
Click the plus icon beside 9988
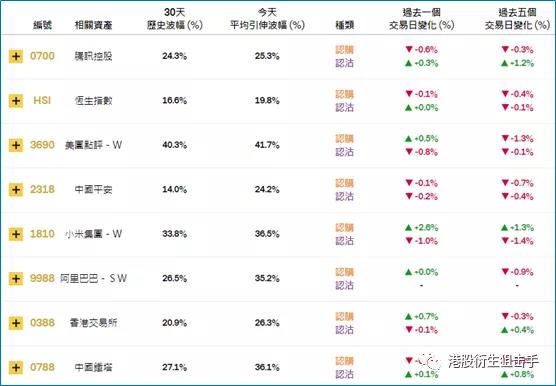tap(16, 279)
